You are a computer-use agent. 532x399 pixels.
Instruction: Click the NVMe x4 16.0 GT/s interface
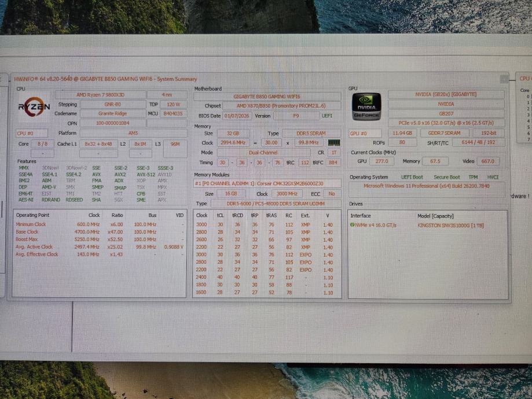pyautogui.click(x=375, y=225)
